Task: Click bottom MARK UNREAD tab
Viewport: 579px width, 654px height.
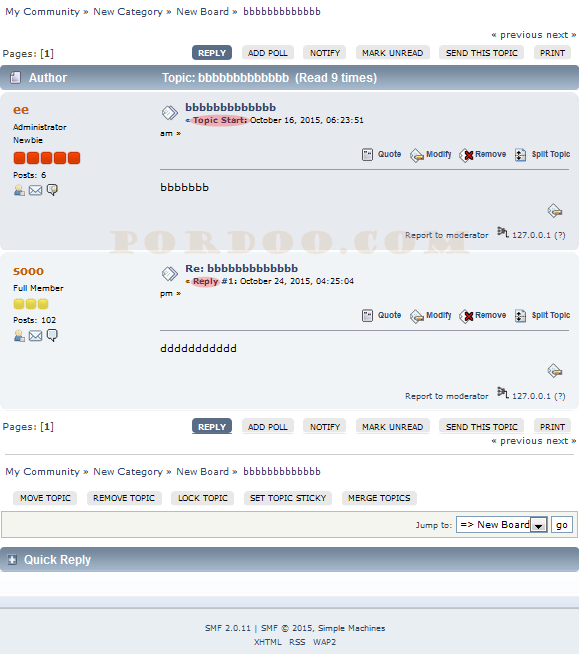Action: pyautogui.click(x=393, y=427)
